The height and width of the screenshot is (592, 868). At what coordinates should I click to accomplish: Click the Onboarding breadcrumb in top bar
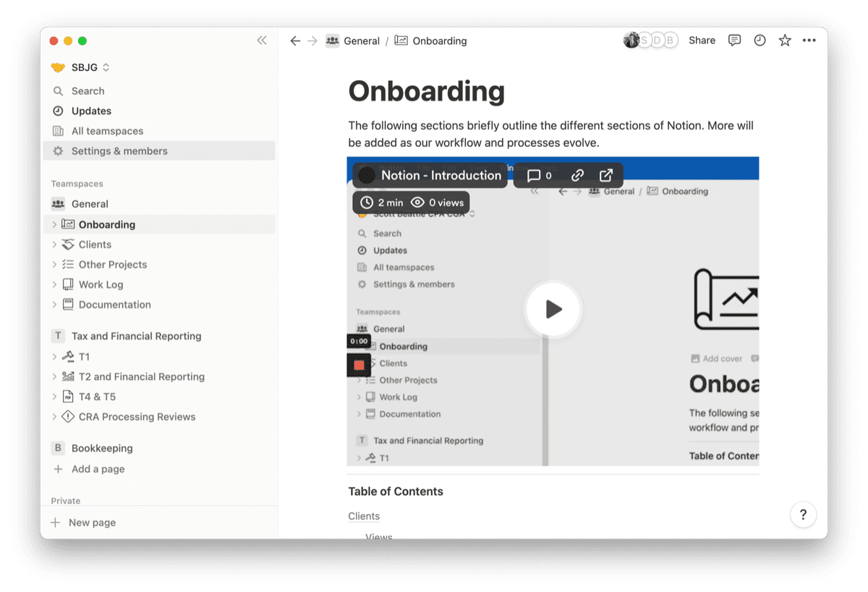431,41
